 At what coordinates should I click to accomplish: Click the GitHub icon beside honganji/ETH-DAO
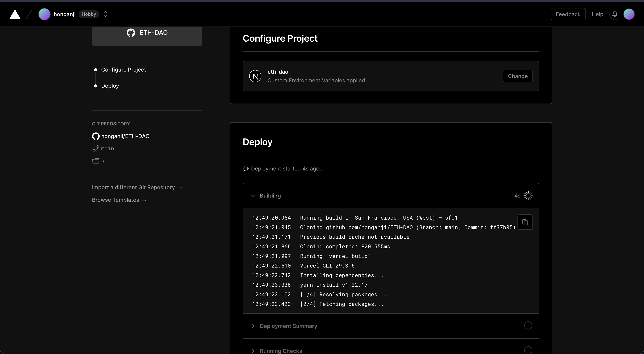(95, 136)
